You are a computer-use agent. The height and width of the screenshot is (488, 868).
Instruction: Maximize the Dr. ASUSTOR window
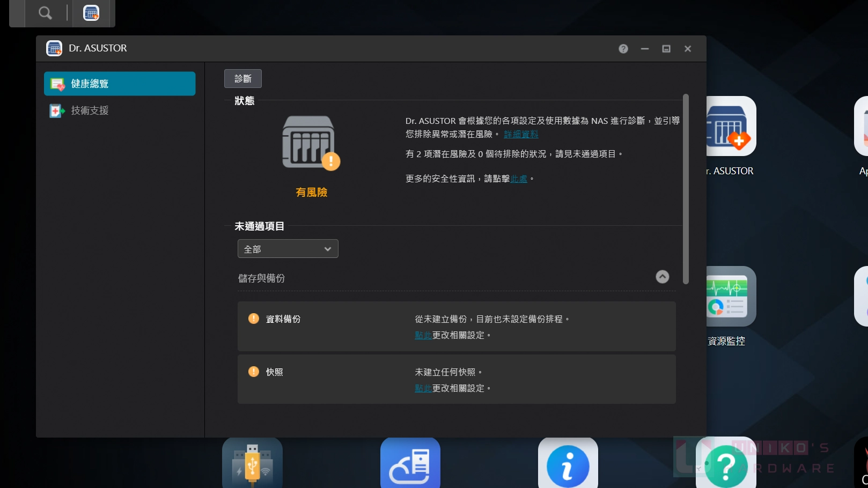click(x=666, y=49)
